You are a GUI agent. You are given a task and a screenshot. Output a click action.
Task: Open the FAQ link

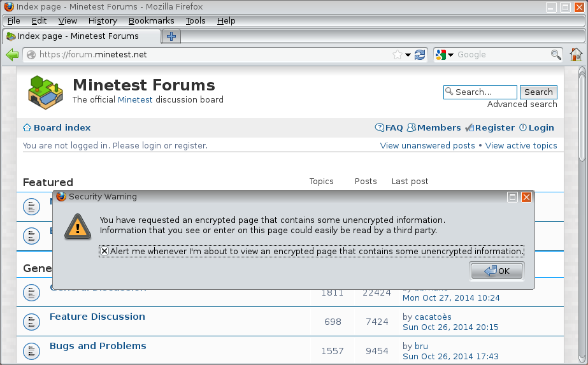[394, 128]
